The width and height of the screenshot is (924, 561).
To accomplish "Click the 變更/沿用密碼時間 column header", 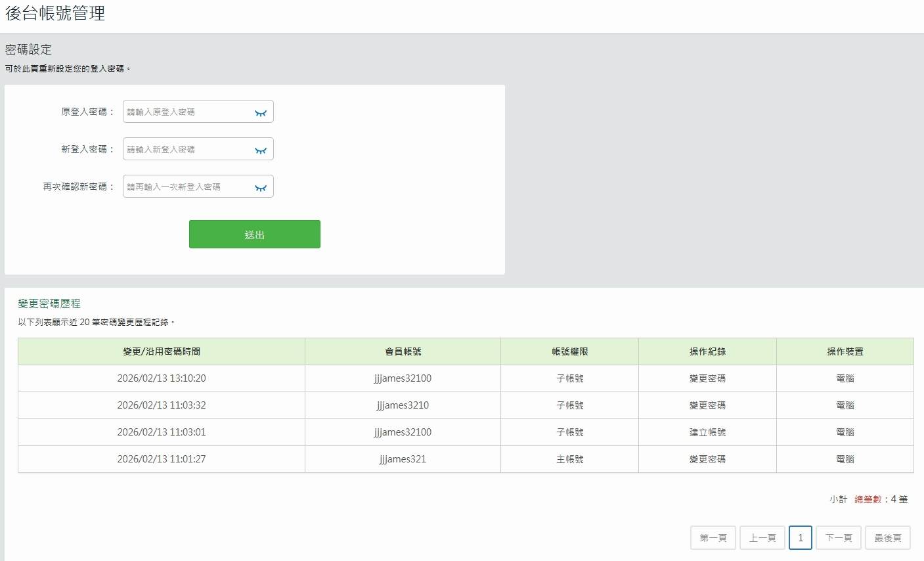I will point(162,352).
